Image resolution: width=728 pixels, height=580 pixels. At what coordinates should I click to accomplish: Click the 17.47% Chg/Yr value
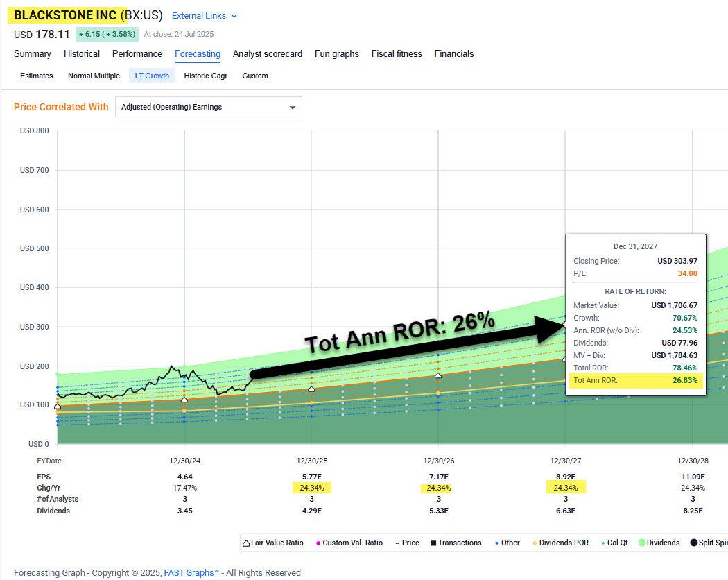click(185, 488)
